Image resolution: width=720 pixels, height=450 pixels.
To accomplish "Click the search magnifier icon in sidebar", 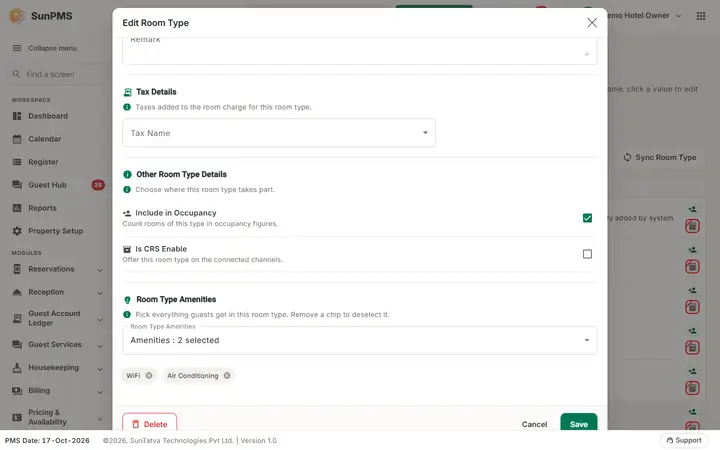I will [x=17, y=74].
